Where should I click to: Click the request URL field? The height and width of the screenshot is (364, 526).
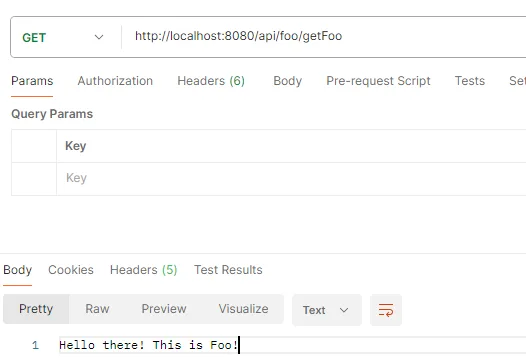(x=324, y=36)
